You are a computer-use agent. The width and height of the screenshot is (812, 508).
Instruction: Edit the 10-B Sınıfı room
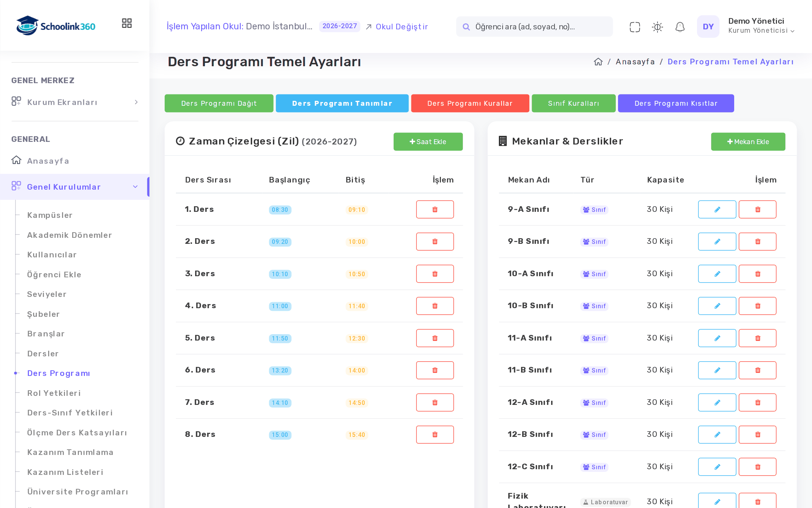(x=717, y=306)
